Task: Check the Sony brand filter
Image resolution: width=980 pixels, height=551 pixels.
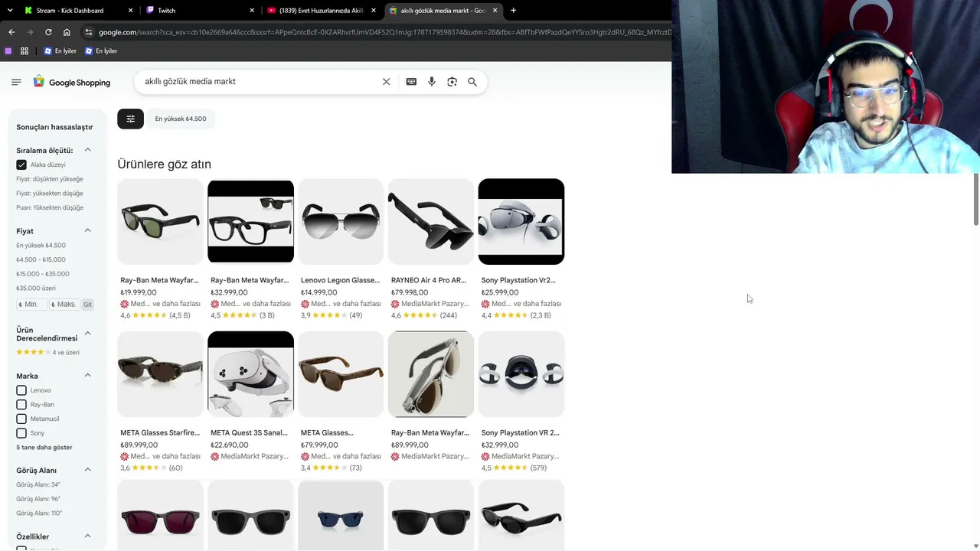Action: coord(21,433)
